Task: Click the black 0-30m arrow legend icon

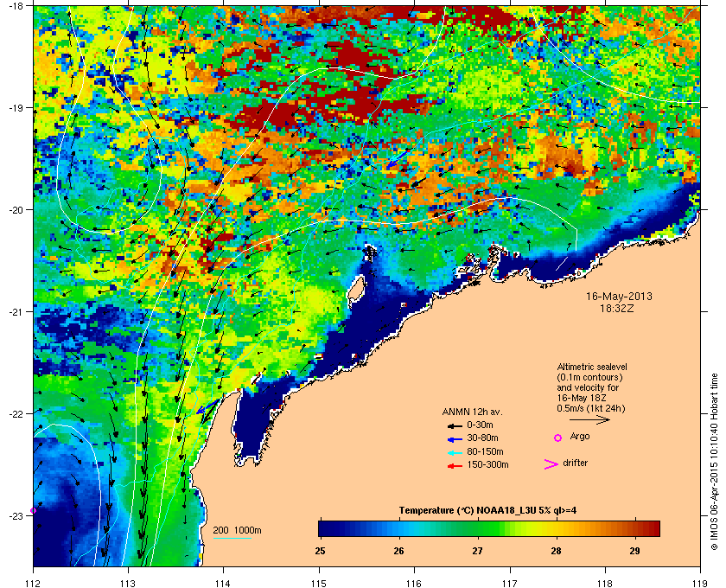Action: point(455,425)
